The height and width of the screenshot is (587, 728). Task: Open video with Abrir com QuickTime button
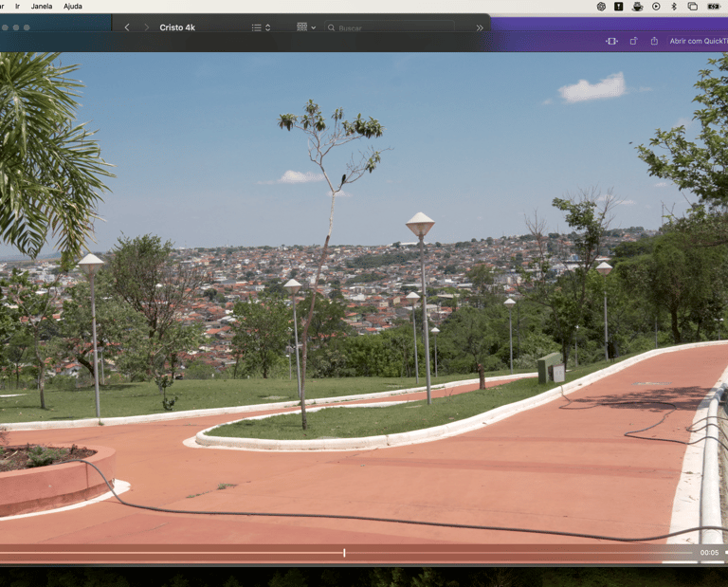pos(699,42)
